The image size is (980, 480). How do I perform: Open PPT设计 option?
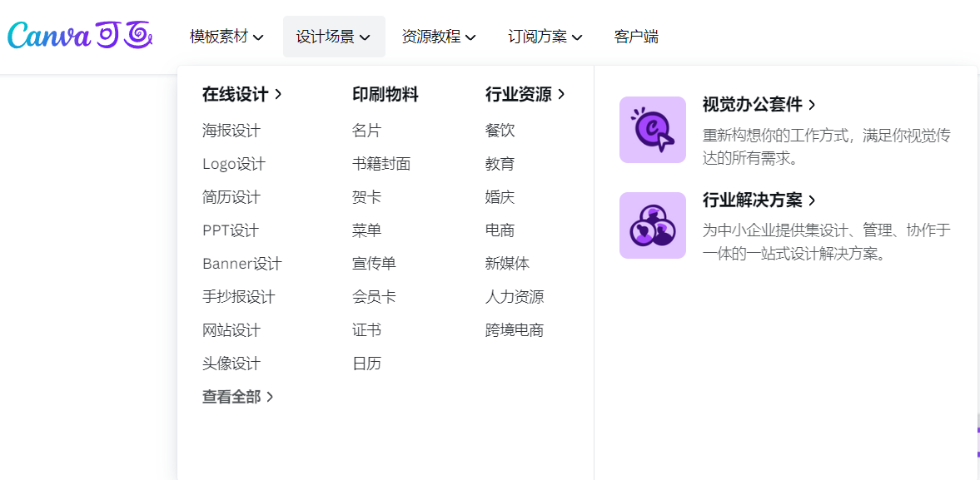click(231, 230)
